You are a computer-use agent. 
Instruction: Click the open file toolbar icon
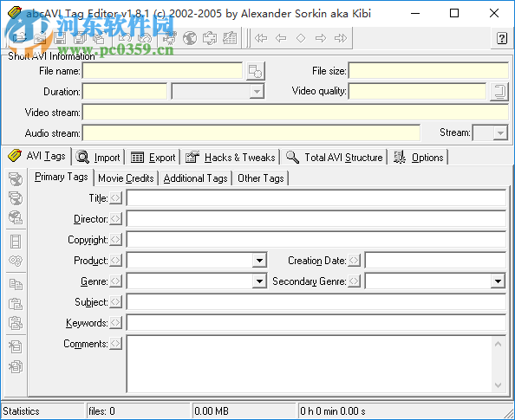click(x=20, y=38)
